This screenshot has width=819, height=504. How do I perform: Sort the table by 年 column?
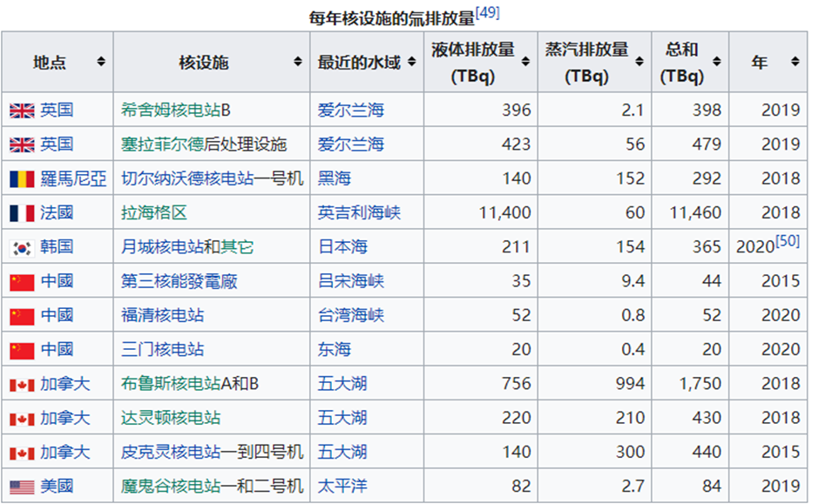point(795,62)
